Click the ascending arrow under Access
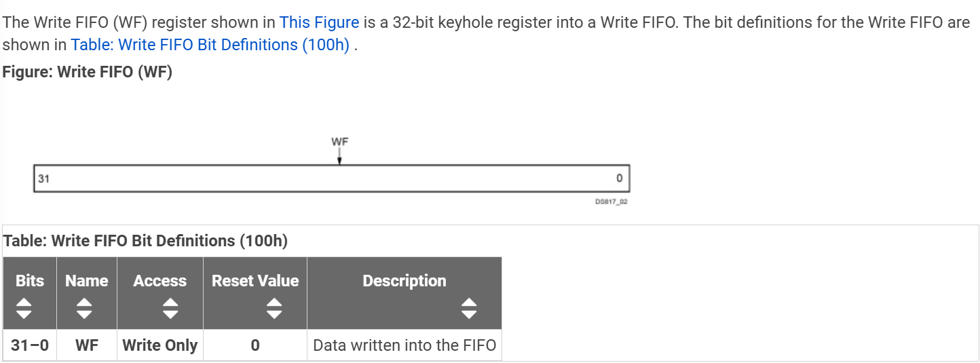The width and height of the screenshot is (980, 363). pyautogui.click(x=170, y=303)
